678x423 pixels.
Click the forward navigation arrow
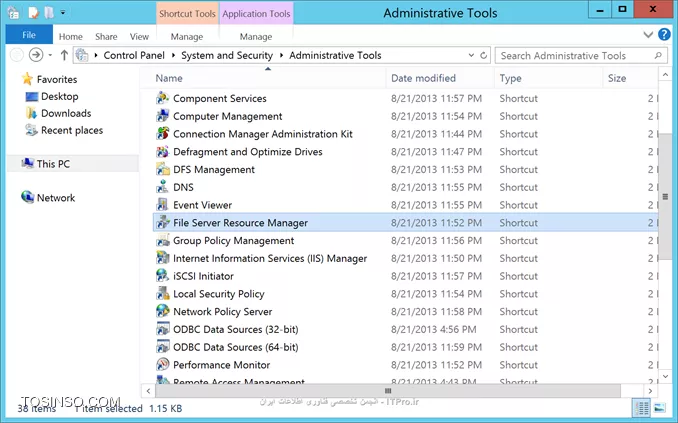36,55
